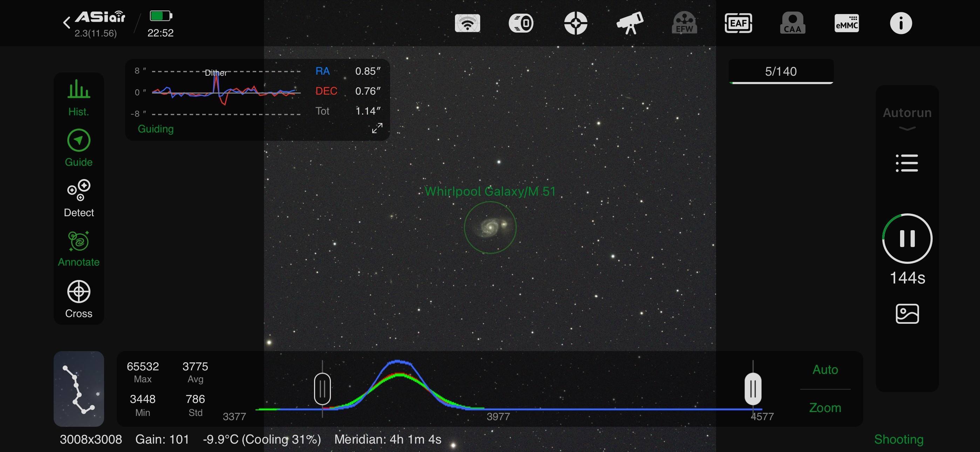The image size is (980, 452).
Task: Open main camera settings icon
Action: (x=521, y=23)
